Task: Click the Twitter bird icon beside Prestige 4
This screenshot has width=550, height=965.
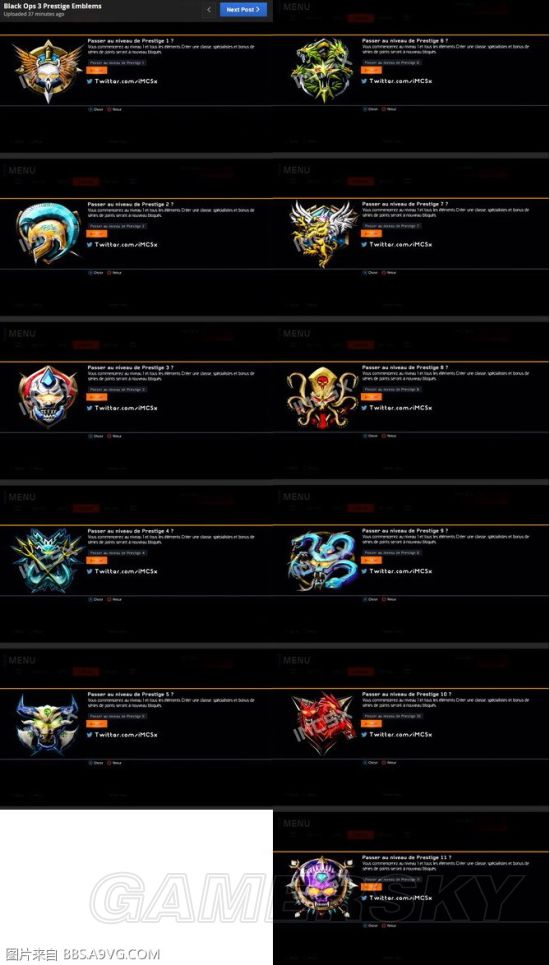Action: pos(90,571)
